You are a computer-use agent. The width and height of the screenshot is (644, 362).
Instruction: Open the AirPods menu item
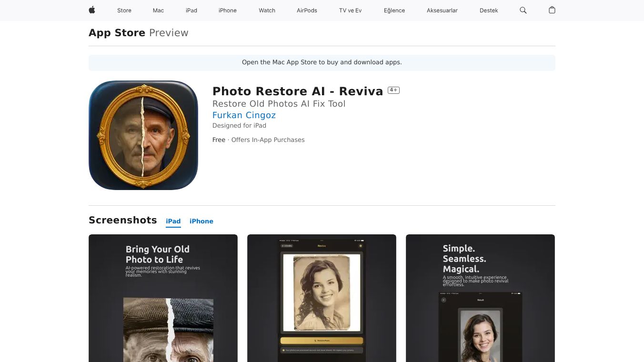(x=307, y=10)
